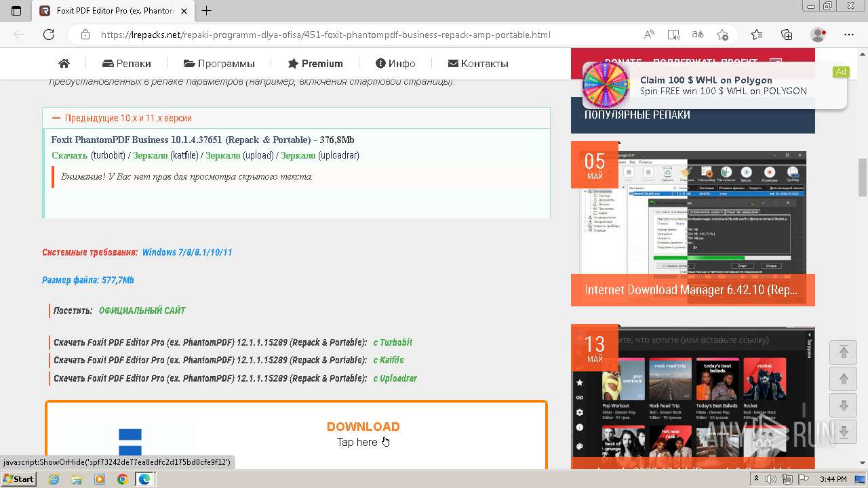This screenshot has height=488, width=868.
Task: Click the browser profile avatar
Action: [818, 35]
